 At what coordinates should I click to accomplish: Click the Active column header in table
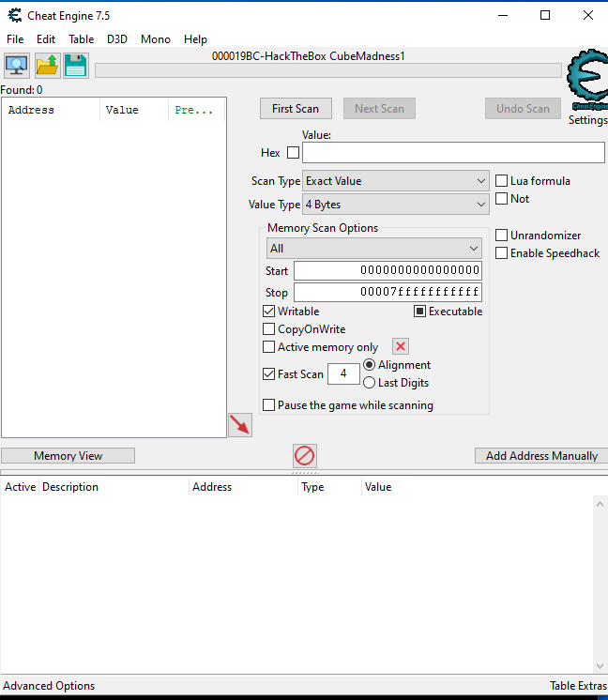[x=20, y=487]
